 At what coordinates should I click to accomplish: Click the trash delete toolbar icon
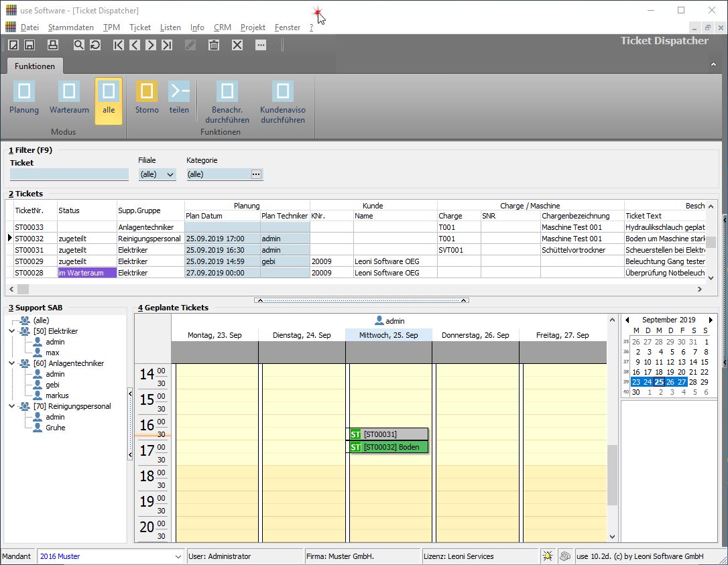click(x=214, y=45)
